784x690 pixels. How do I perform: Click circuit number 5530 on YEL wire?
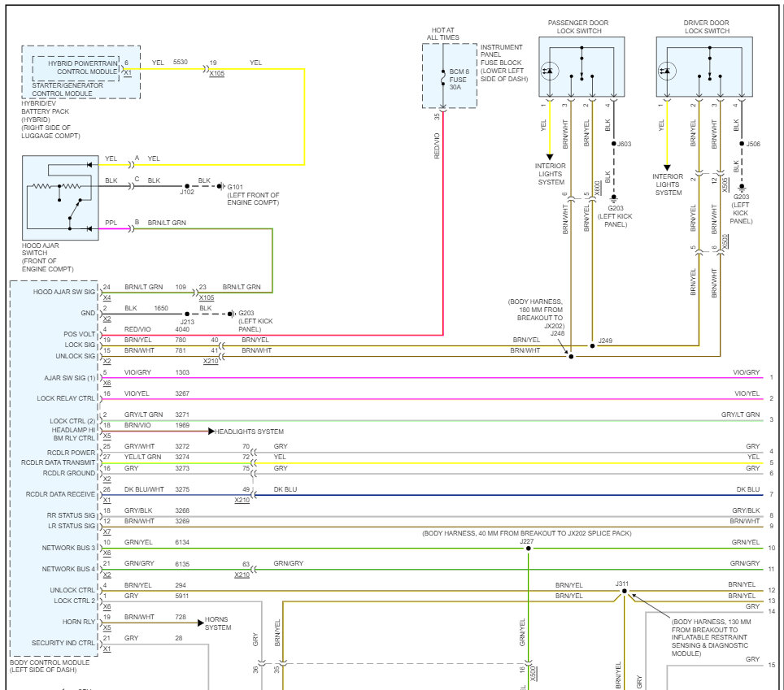[180, 62]
